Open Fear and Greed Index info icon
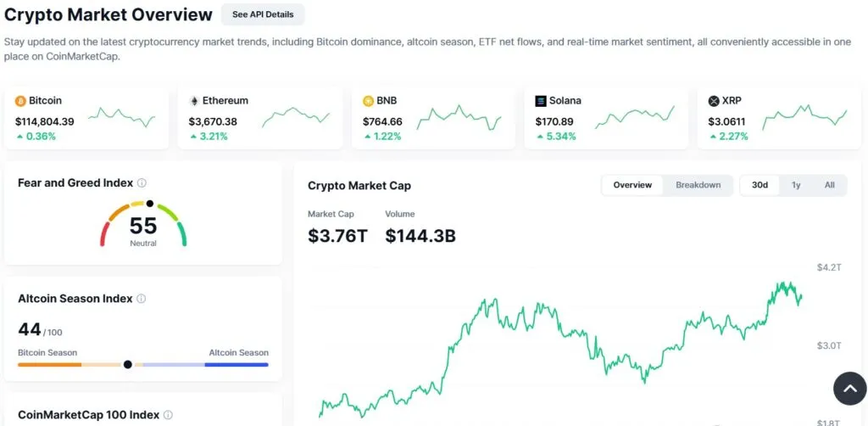Viewport: 868px width, 426px height. [x=142, y=183]
